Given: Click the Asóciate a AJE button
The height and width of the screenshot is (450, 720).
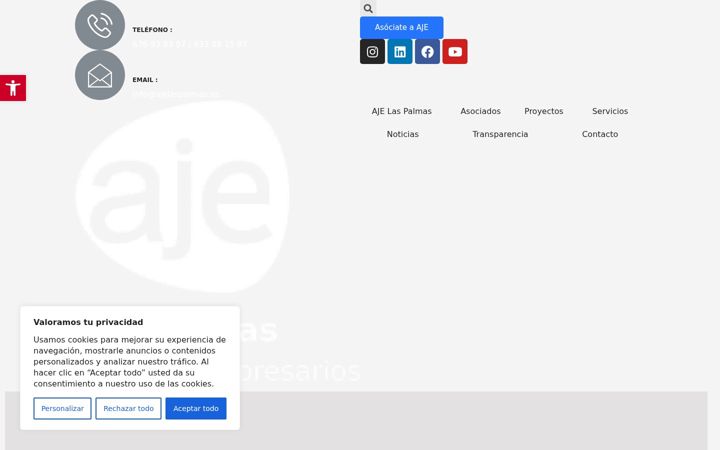Looking at the screenshot, I should point(401,28).
